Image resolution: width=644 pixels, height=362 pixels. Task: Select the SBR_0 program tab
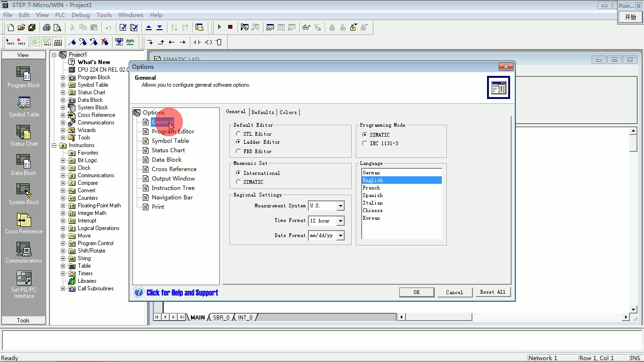click(221, 317)
